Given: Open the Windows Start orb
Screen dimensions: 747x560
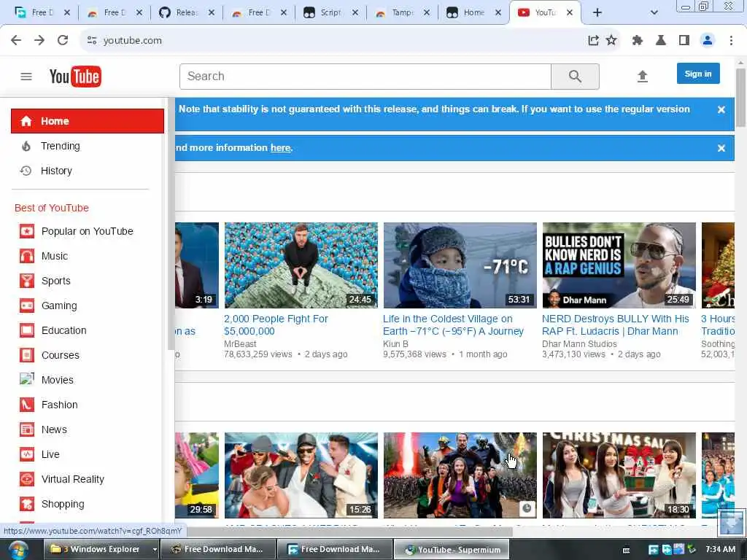Looking at the screenshot, I should (x=18, y=550).
